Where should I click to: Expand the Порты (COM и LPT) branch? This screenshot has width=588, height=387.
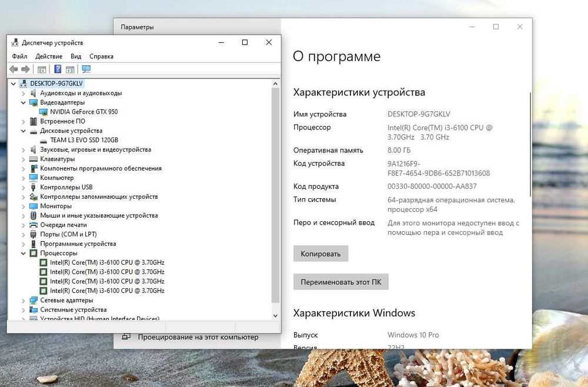(24, 234)
